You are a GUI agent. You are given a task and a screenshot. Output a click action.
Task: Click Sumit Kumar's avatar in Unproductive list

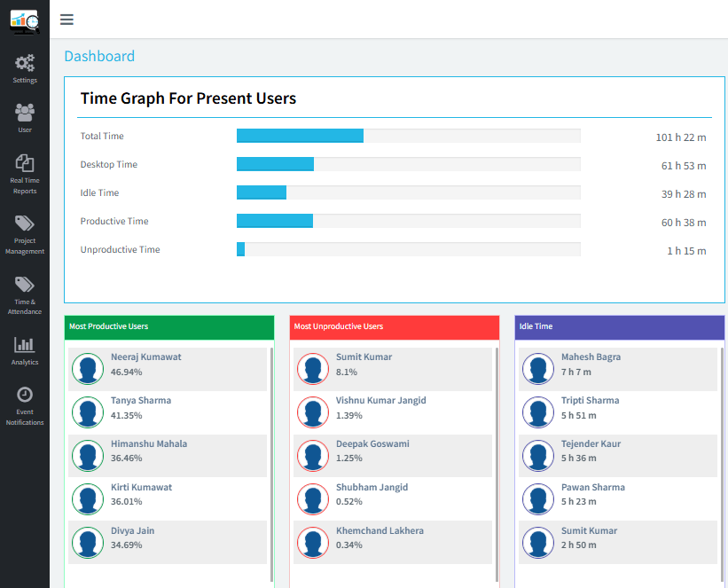[313, 369]
